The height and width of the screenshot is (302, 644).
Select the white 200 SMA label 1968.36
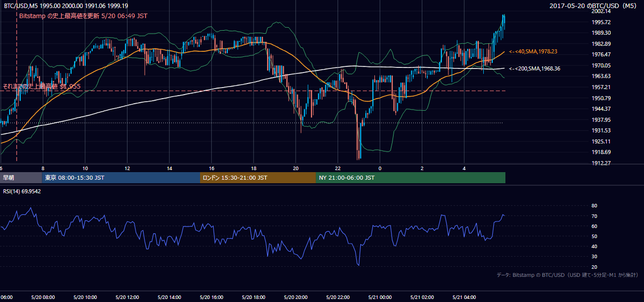(535, 68)
